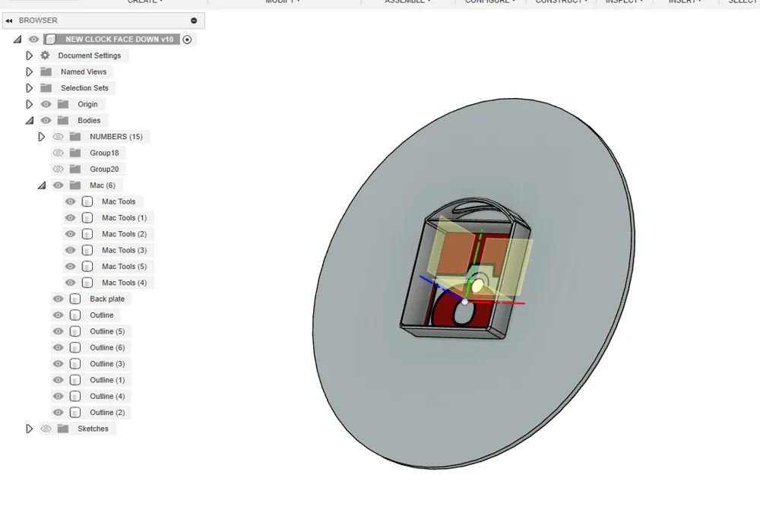Select the Back plate body icon
The height and width of the screenshot is (532, 760).
coord(74,299)
